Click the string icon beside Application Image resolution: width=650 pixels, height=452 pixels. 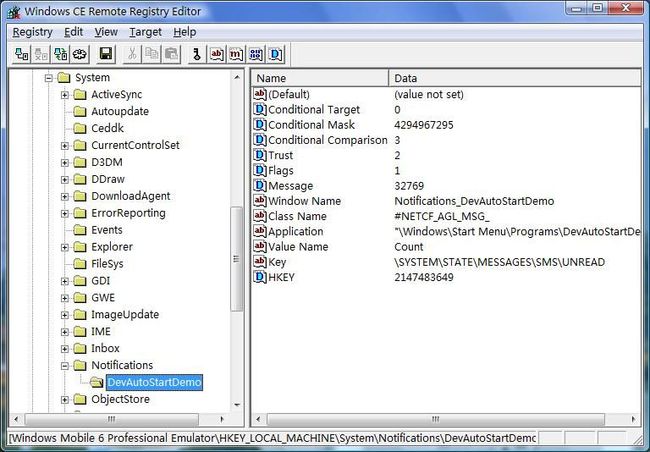pos(260,231)
